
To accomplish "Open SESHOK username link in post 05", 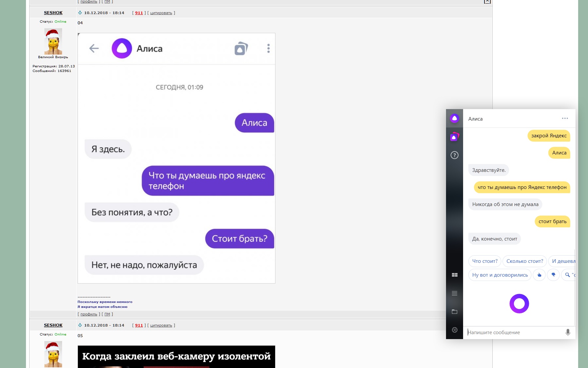I will point(53,325).
